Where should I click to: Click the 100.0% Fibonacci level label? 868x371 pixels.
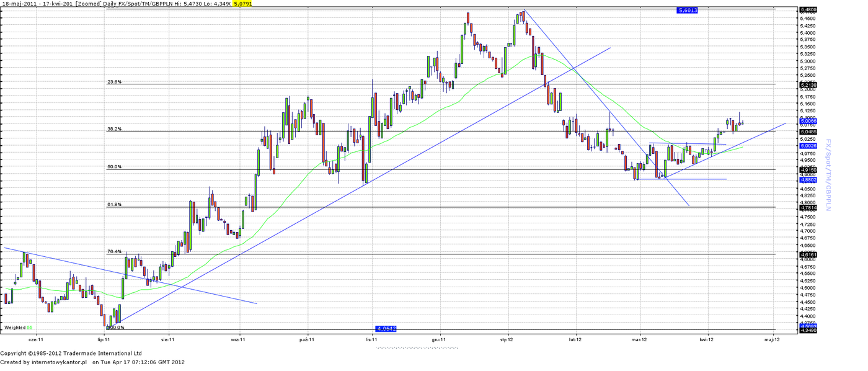pos(116,328)
